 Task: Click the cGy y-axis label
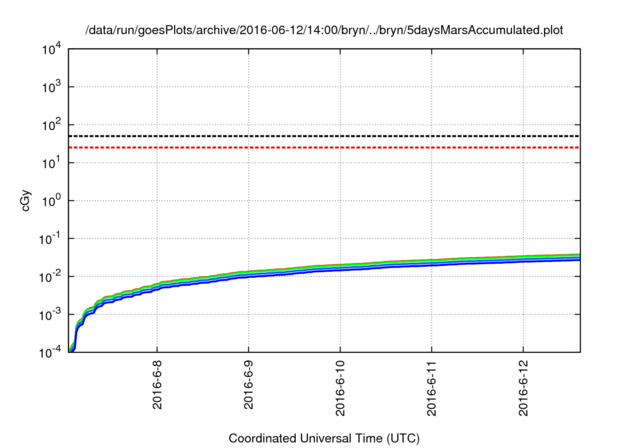coord(25,200)
